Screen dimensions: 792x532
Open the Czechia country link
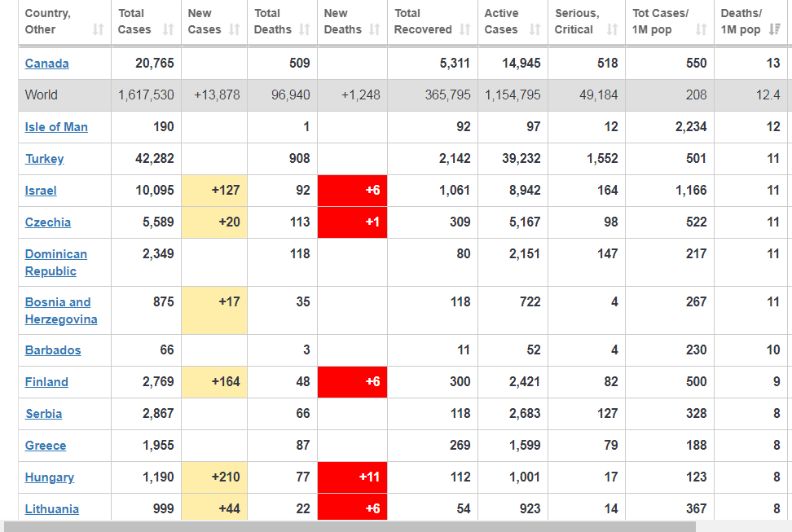[x=48, y=222]
